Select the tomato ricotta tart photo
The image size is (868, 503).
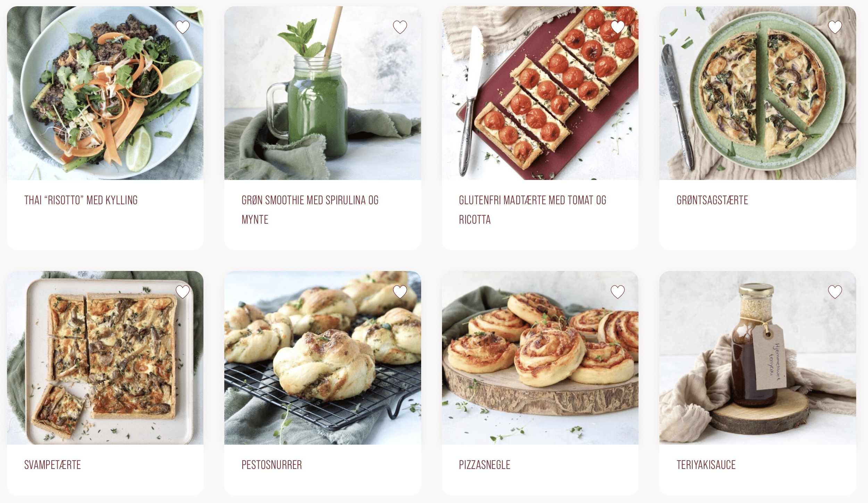(540, 93)
